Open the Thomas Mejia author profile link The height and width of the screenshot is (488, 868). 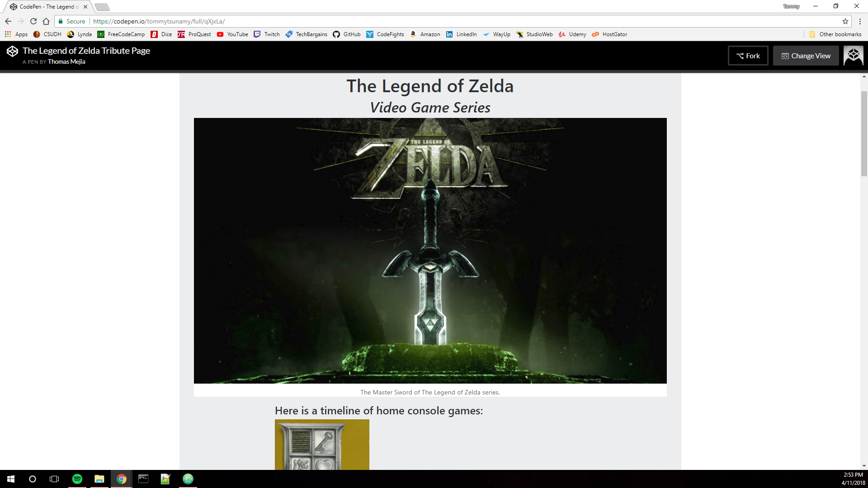point(66,62)
